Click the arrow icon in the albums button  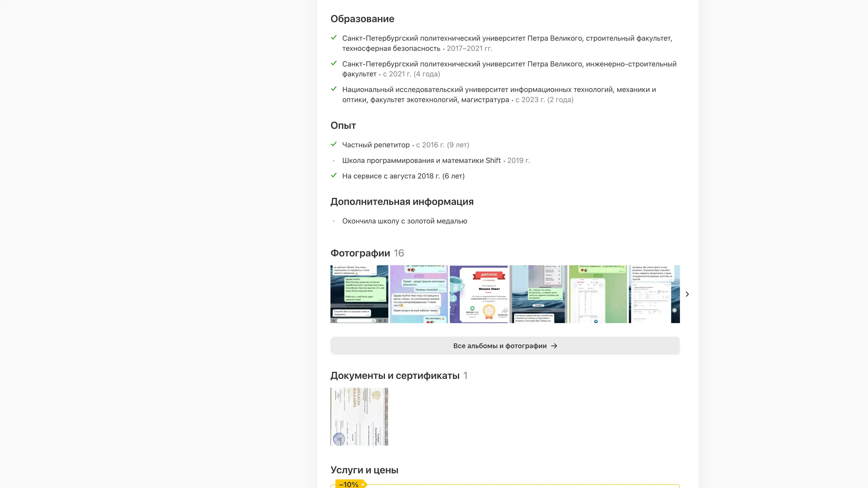click(554, 346)
